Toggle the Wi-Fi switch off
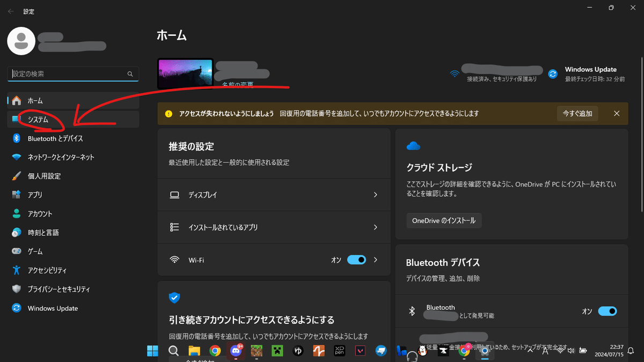This screenshot has height=362, width=644. (x=357, y=260)
